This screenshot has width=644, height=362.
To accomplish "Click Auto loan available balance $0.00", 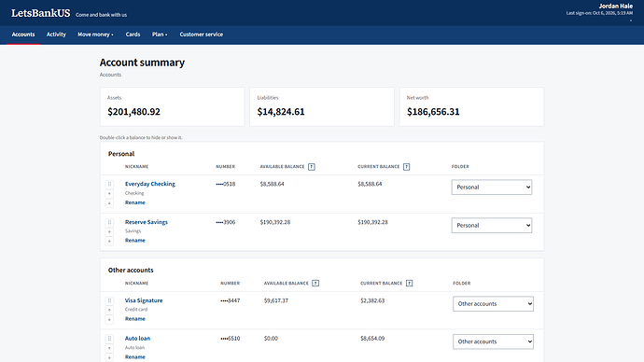I will tap(271, 338).
